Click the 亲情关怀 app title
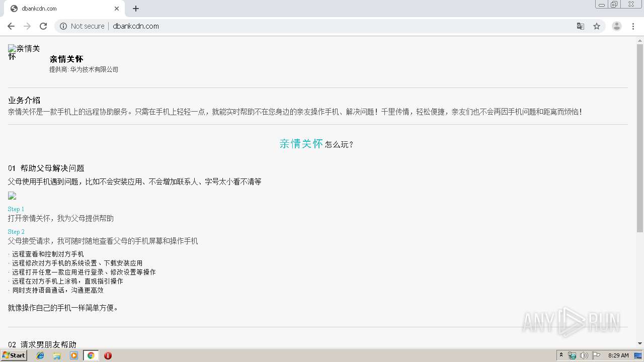The image size is (644, 362). pyautogui.click(x=66, y=59)
